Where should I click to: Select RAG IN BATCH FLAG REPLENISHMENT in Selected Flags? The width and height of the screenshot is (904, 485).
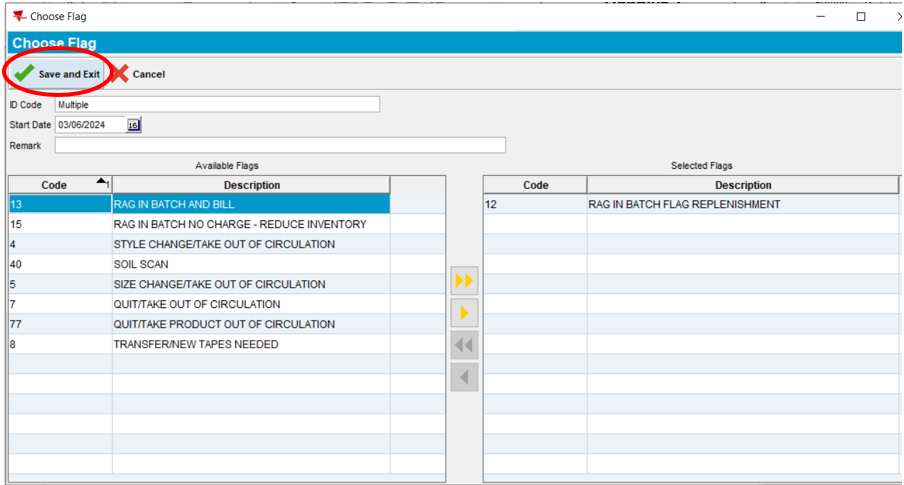(684, 204)
